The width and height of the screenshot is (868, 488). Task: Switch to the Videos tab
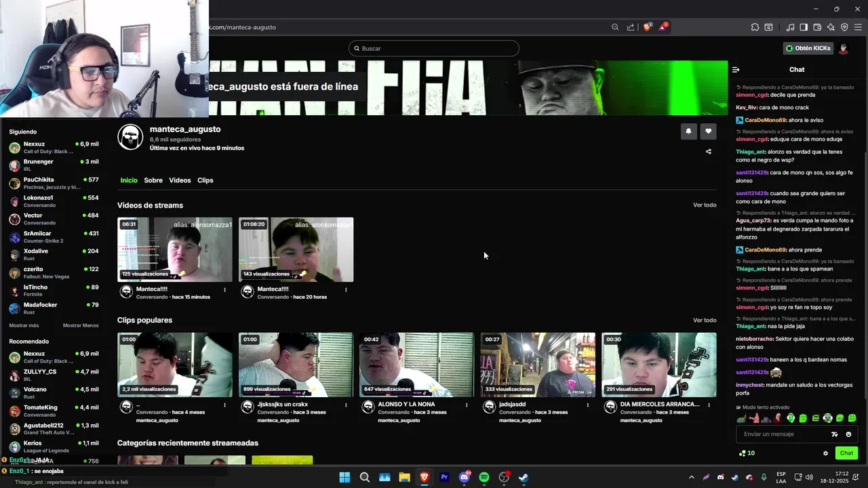[180, 180]
